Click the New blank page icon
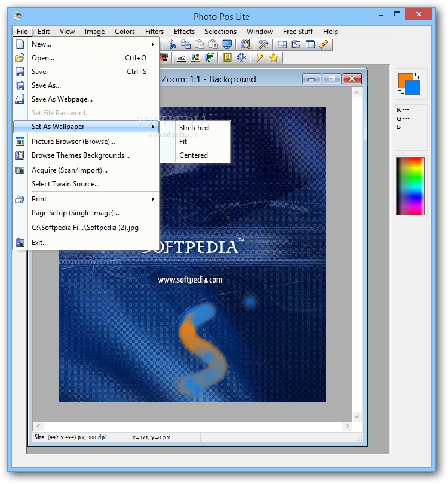This screenshot has height=484, width=448. coord(20,44)
